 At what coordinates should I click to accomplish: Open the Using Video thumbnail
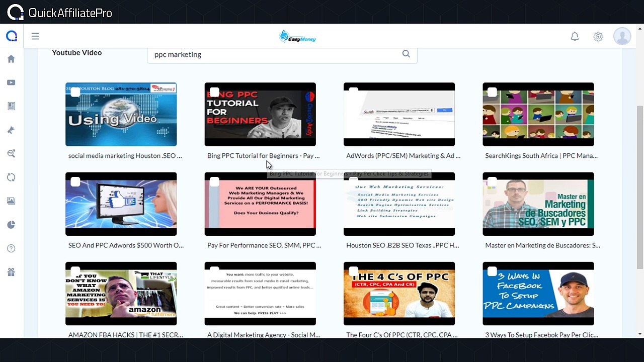[x=121, y=114]
